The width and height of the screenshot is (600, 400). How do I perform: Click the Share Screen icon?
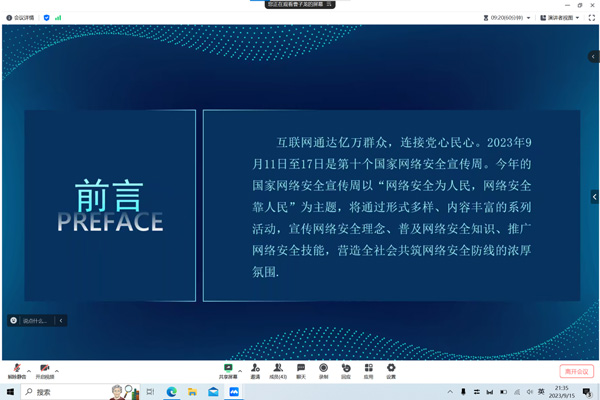point(228,369)
